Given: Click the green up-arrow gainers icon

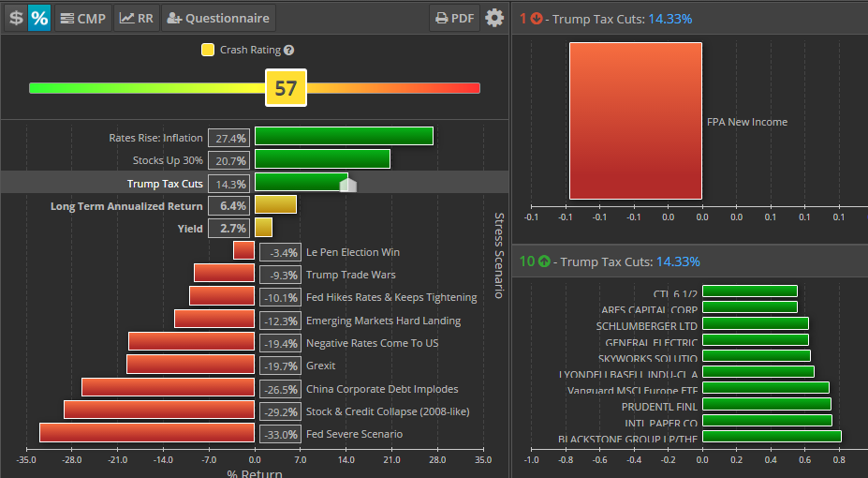Looking at the screenshot, I should (543, 261).
